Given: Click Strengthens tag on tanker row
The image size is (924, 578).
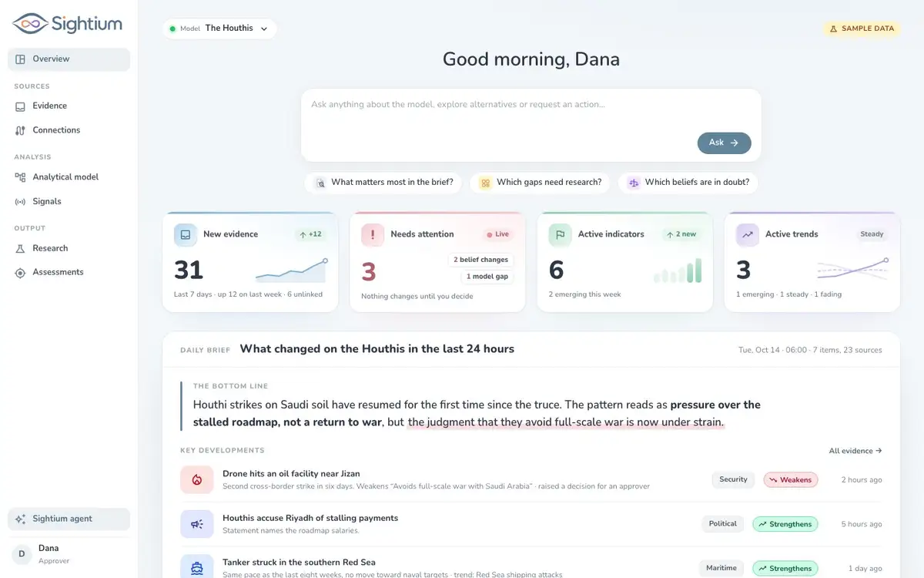Looking at the screenshot, I should click(x=785, y=568).
